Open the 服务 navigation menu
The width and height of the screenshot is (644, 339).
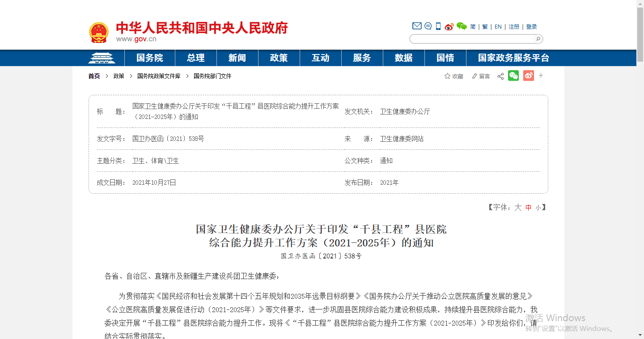point(362,58)
